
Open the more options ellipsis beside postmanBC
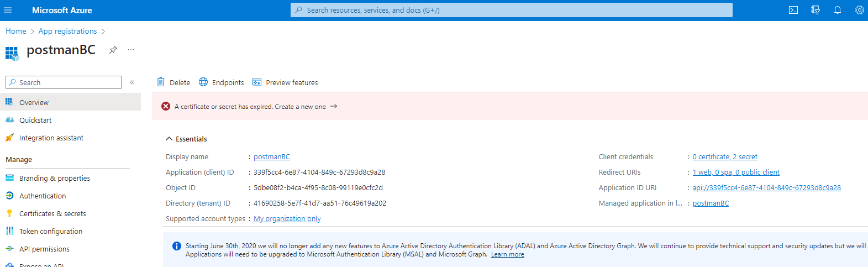(131, 50)
